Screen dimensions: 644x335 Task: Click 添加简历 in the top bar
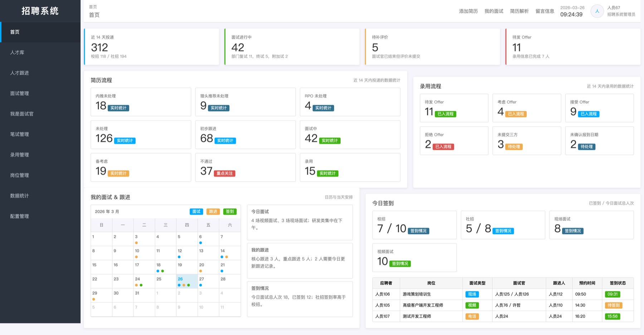[x=468, y=11]
